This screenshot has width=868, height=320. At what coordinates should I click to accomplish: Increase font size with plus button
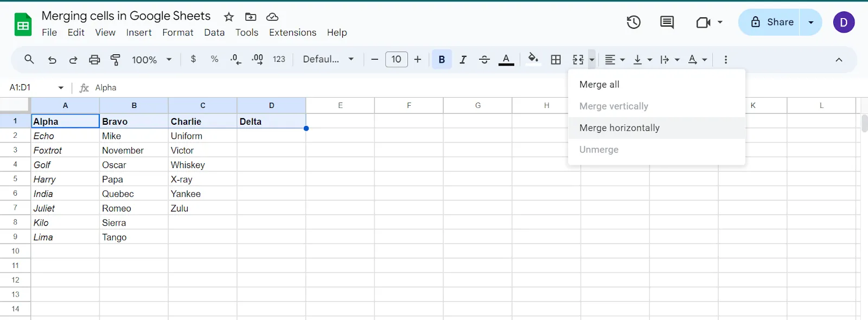pos(418,59)
